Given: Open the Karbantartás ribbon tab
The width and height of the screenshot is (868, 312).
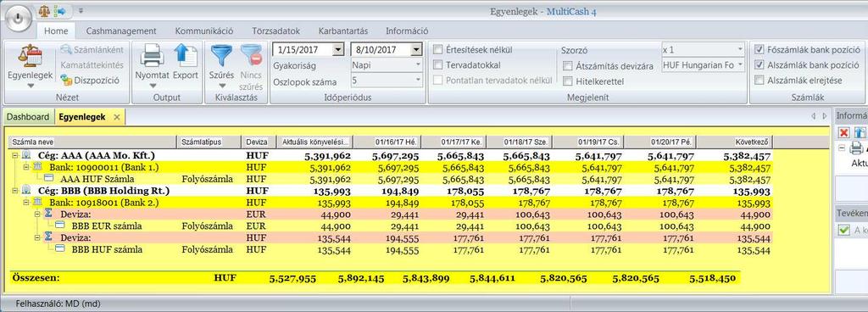Looking at the screenshot, I should tap(343, 31).
